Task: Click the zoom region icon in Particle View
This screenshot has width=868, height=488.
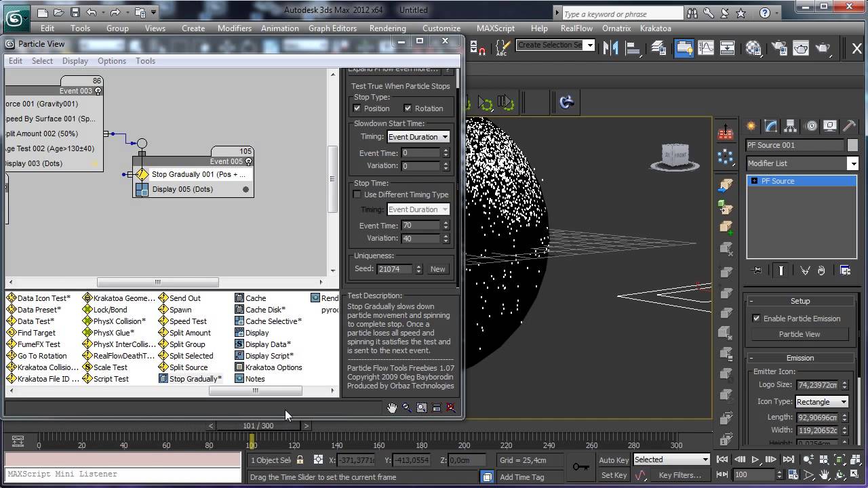Action: 422,407
